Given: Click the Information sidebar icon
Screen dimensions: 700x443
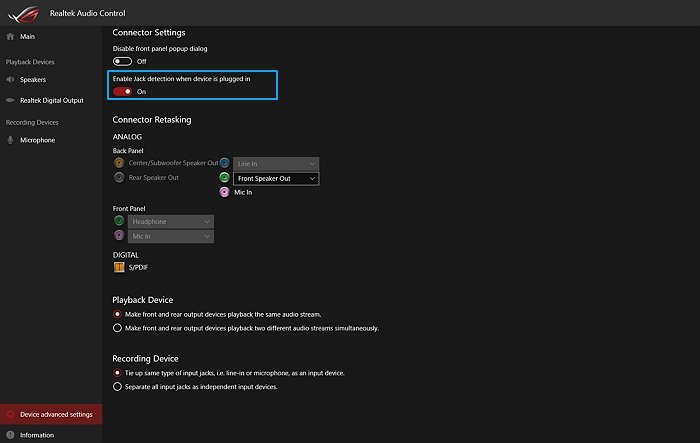Looking at the screenshot, I should (10, 435).
